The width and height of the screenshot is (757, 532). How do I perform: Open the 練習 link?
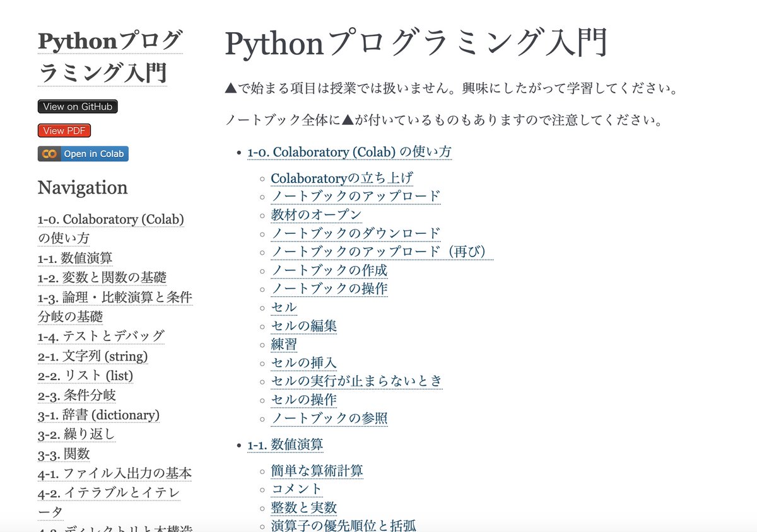tap(283, 344)
